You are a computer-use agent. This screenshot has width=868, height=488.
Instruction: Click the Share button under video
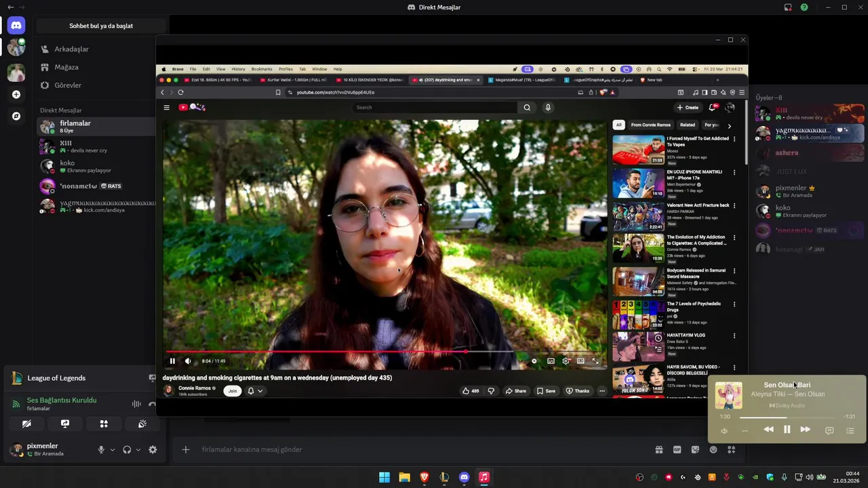point(515,390)
